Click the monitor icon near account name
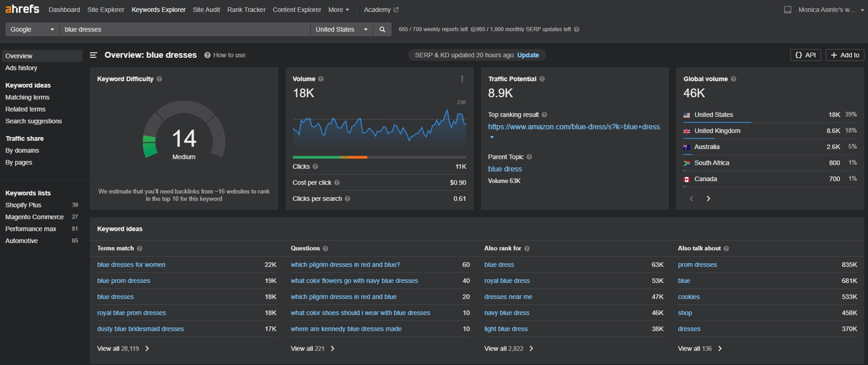This screenshot has width=868, height=365. pos(788,10)
